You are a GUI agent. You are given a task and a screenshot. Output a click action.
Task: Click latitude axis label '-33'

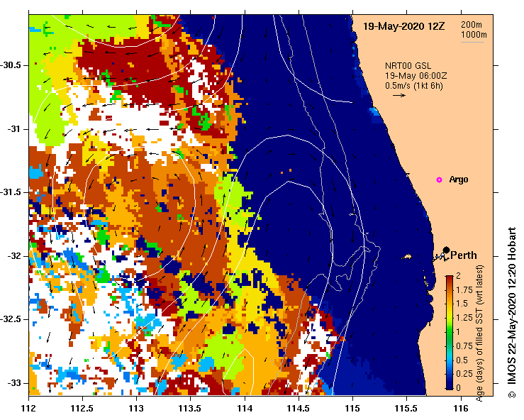click(x=15, y=383)
